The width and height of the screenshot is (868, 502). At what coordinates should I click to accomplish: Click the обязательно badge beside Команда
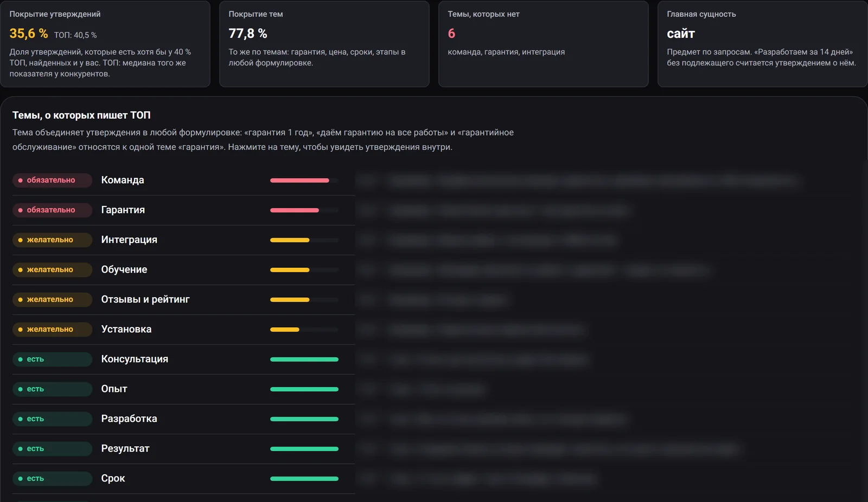click(x=52, y=180)
